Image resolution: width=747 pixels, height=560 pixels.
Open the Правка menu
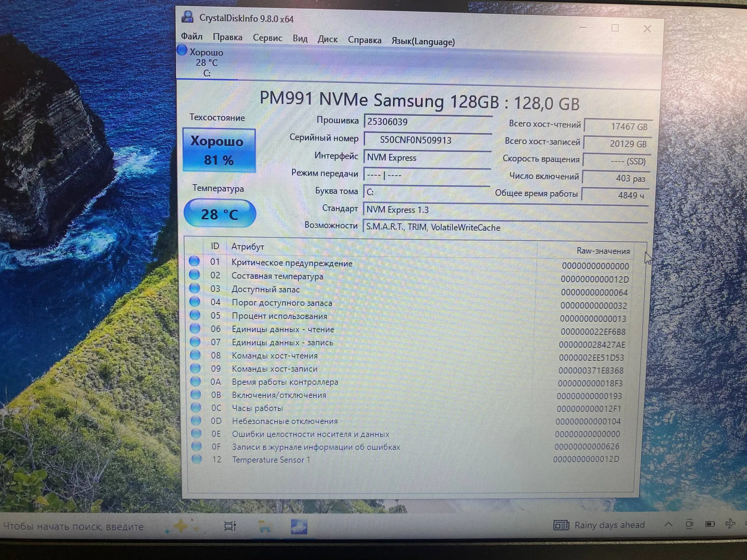click(x=227, y=37)
